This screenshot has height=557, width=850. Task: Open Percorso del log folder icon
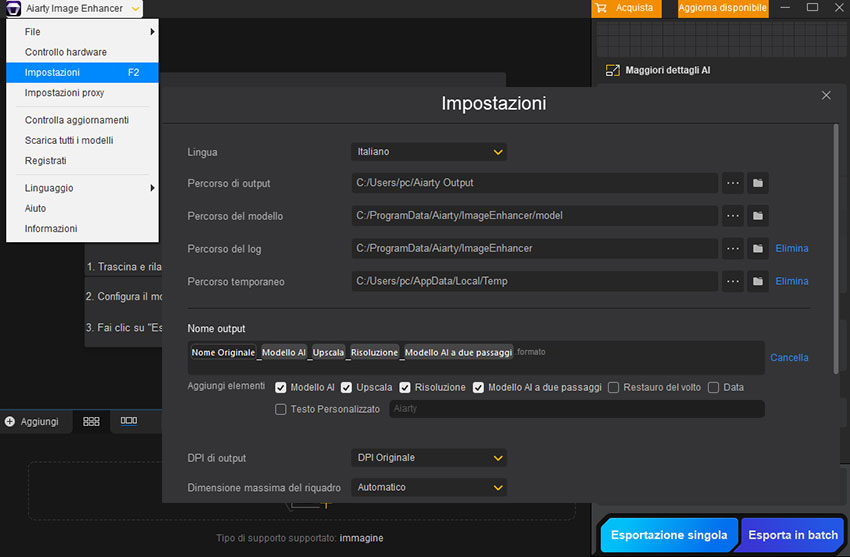(758, 249)
